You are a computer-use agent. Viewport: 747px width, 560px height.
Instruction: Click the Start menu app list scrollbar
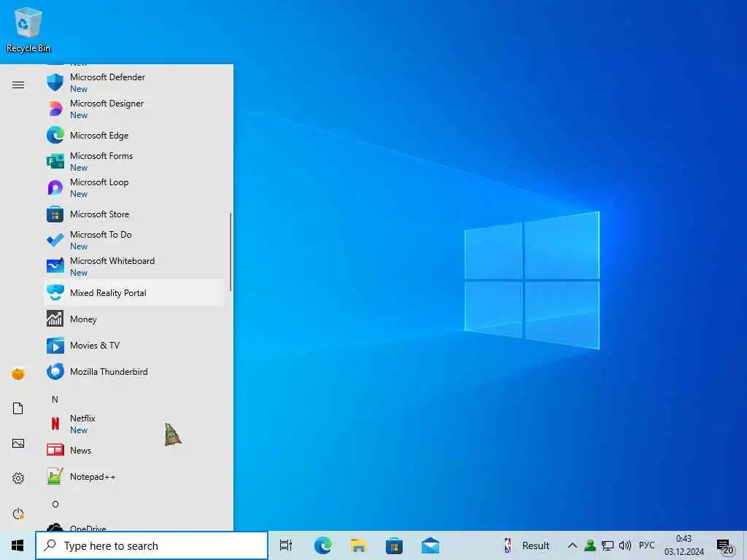231,252
